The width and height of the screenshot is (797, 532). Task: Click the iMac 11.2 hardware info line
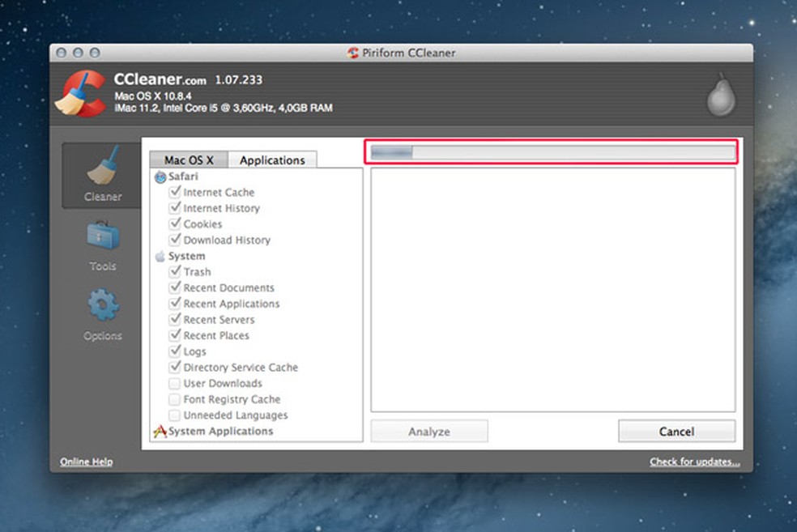[x=224, y=108]
